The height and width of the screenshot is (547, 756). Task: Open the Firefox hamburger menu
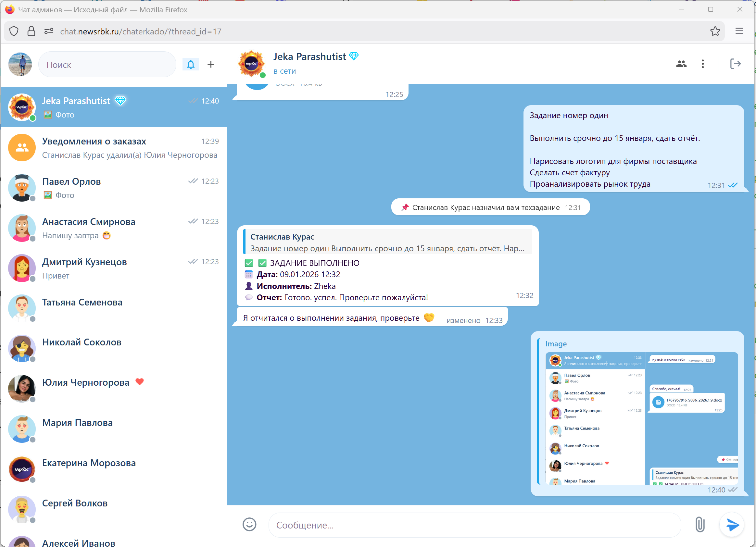[x=739, y=31]
